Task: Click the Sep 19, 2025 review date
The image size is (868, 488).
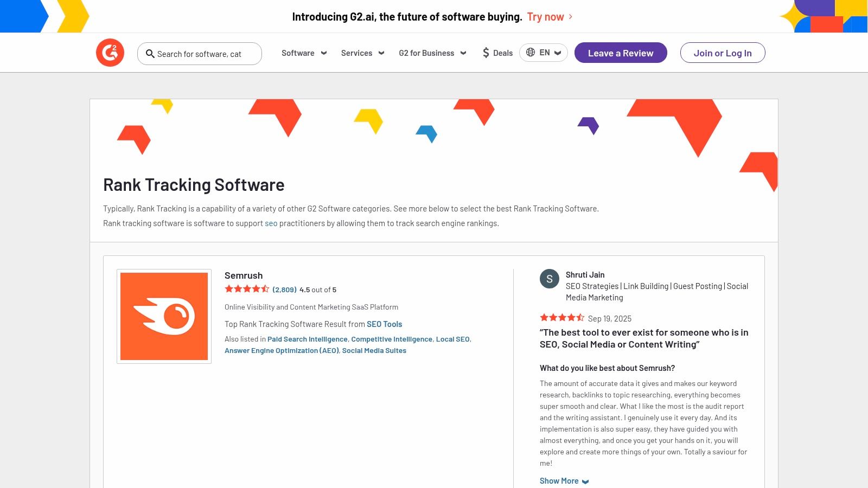Action: 610,319
